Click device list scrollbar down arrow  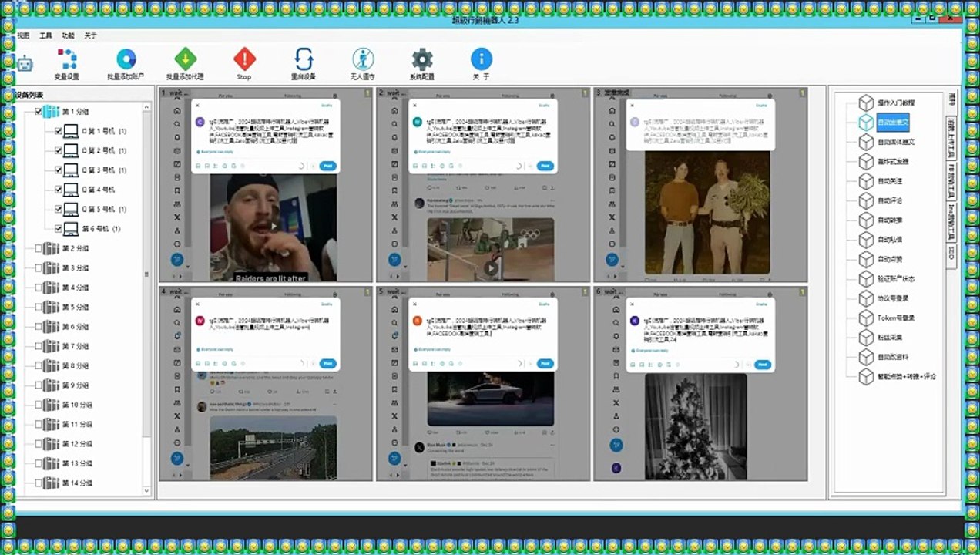(x=146, y=490)
